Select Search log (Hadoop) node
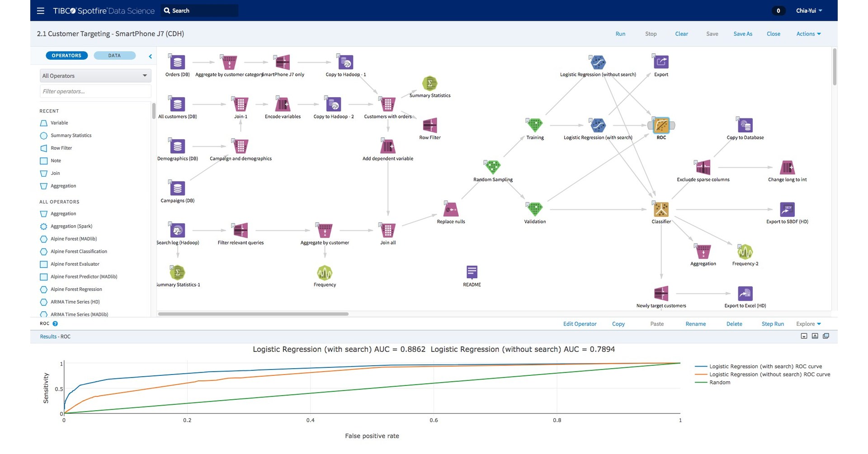 pos(177,230)
